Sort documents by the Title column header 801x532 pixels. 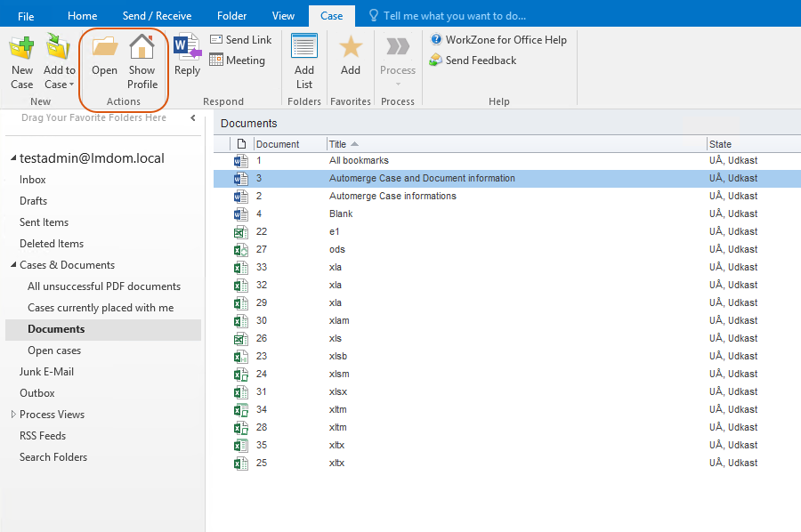(338, 144)
